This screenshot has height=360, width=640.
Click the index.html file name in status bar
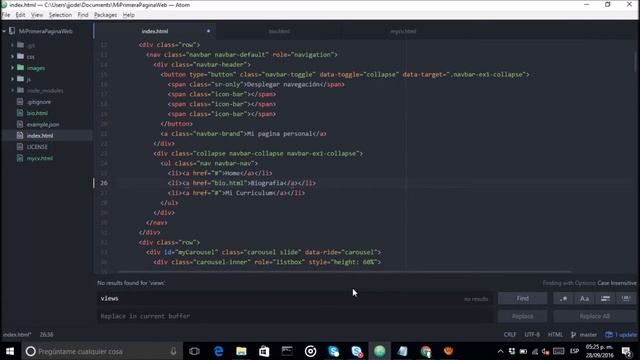pyautogui.click(x=17, y=335)
